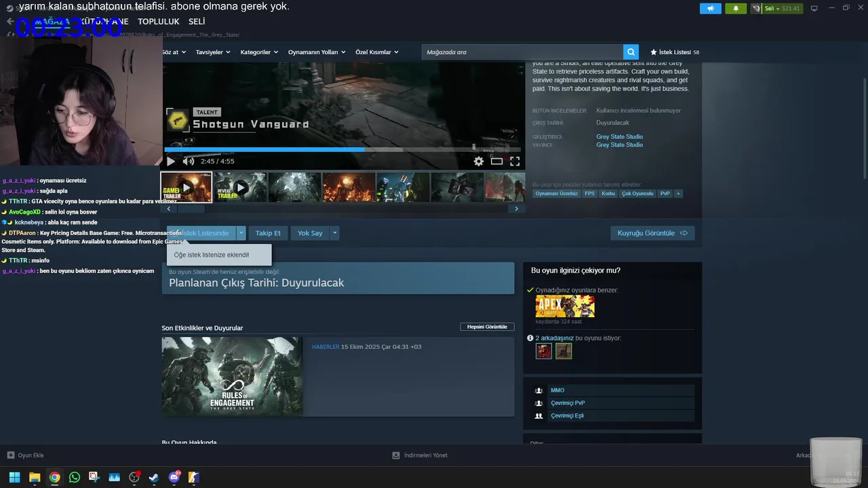
Task: Select the PvP tag
Action: [665, 194]
